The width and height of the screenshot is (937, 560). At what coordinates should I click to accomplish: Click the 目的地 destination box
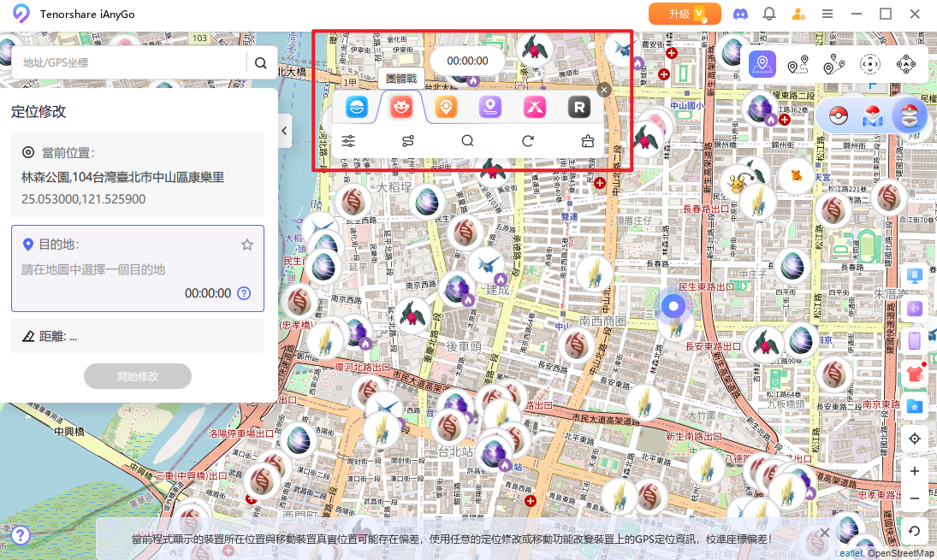pyautogui.click(x=138, y=268)
